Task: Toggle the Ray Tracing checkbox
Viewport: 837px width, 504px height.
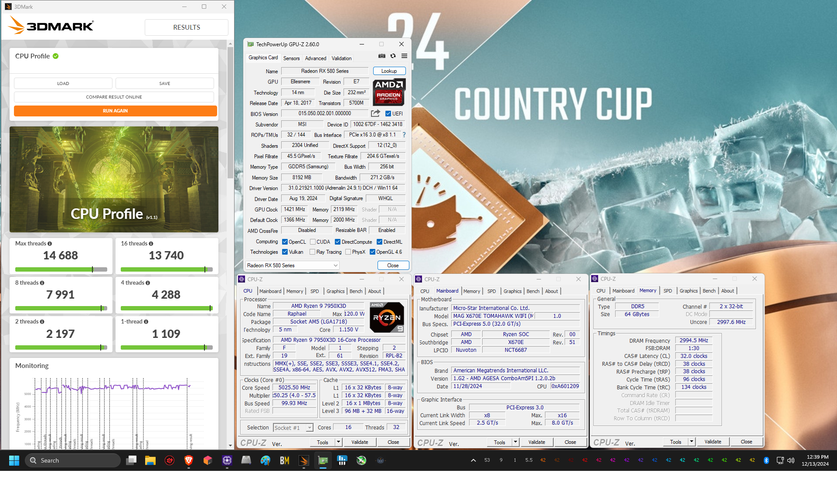Action: coord(312,252)
